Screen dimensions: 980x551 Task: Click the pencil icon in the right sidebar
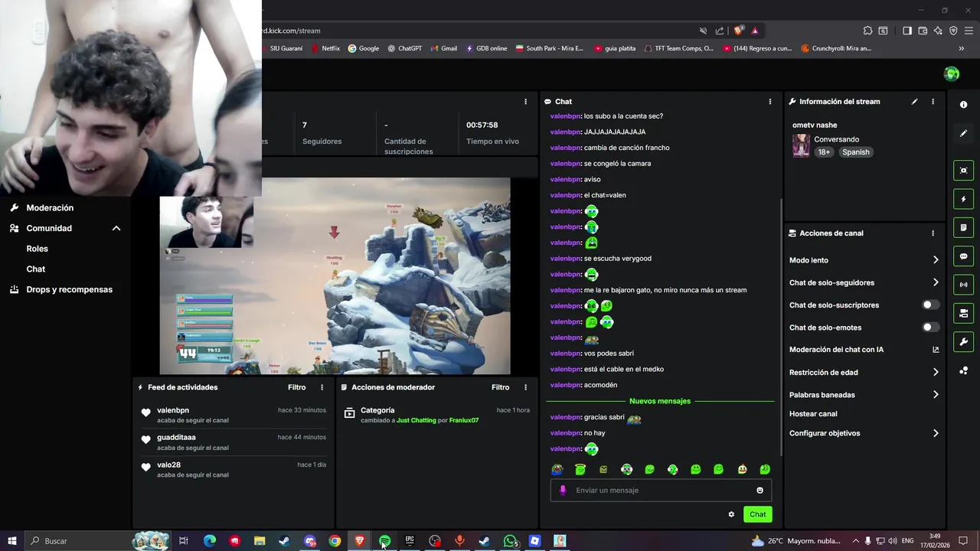point(963,133)
